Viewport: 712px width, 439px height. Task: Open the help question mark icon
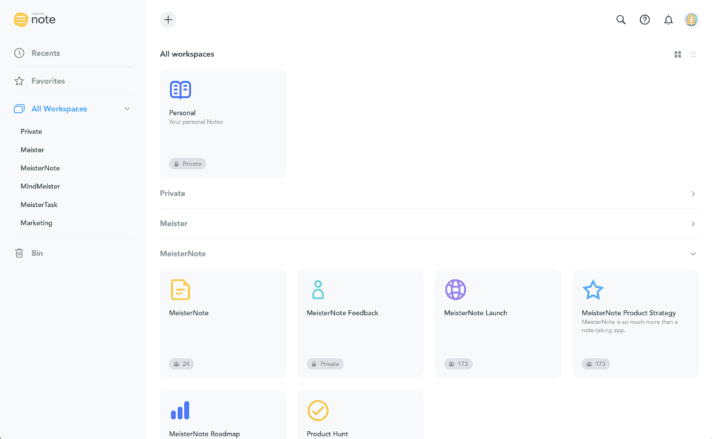(645, 19)
